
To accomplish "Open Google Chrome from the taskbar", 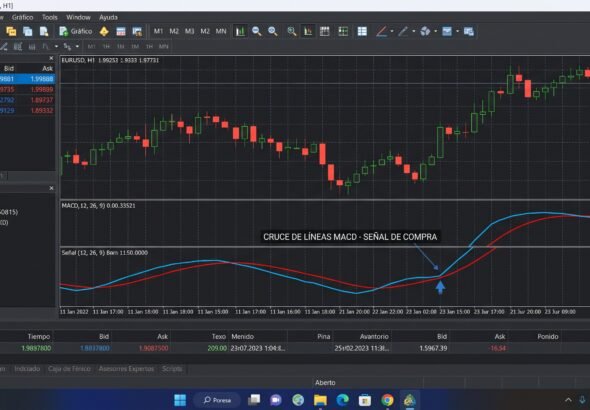I will point(387,400).
